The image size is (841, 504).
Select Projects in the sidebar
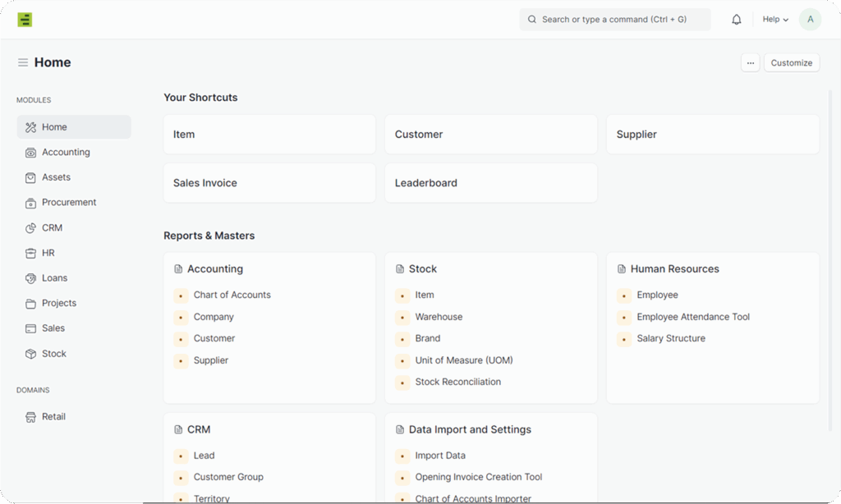point(59,304)
